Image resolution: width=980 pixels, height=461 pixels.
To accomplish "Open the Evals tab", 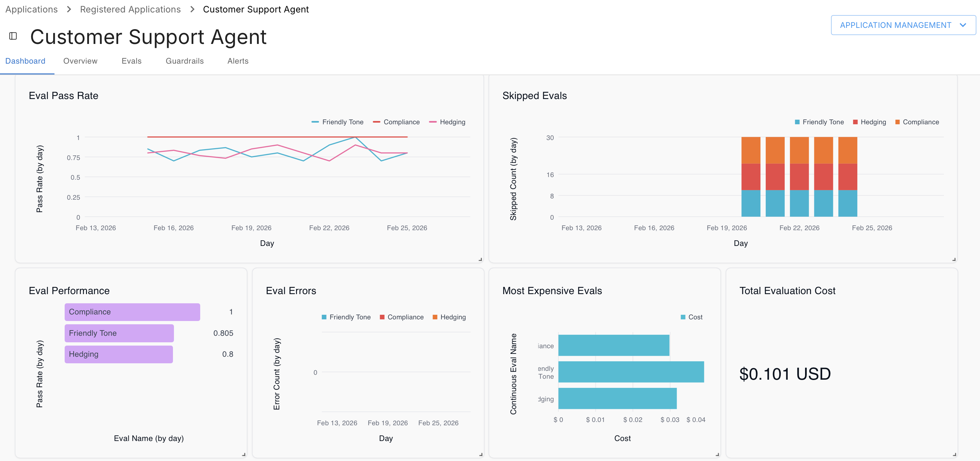I will point(131,61).
